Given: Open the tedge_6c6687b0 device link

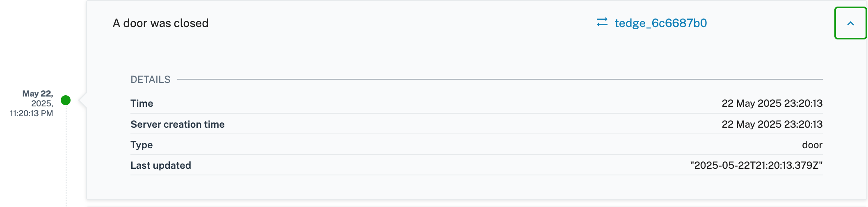Looking at the screenshot, I should pos(660,23).
